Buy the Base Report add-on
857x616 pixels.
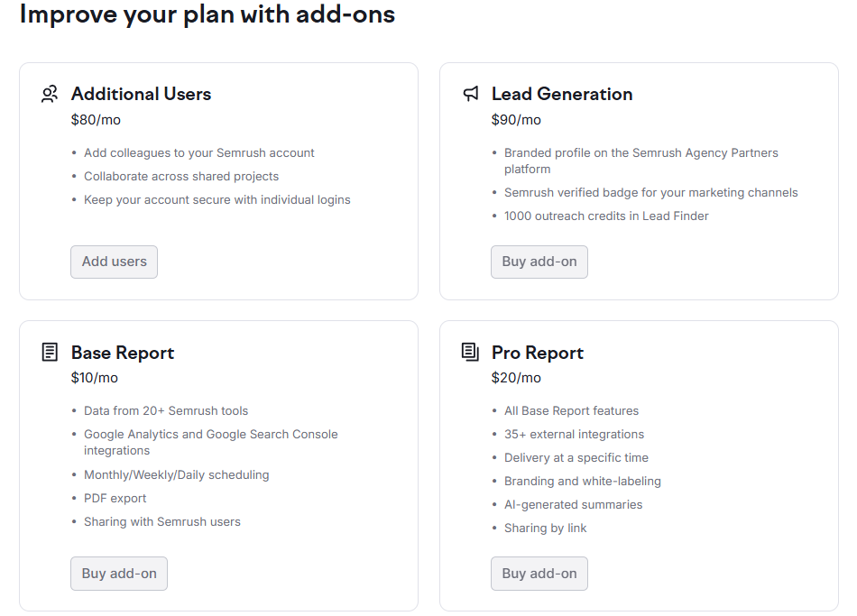[119, 574]
